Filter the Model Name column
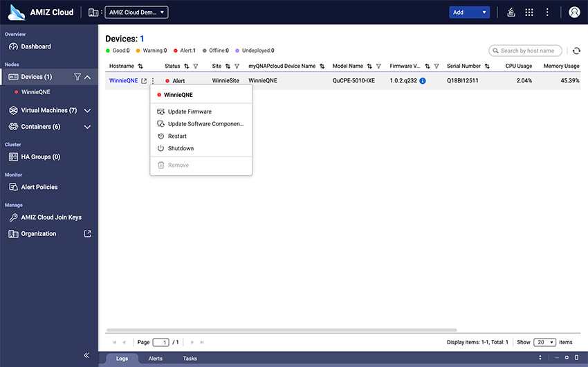This screenshot has height=367, width=588. point(378,66)
